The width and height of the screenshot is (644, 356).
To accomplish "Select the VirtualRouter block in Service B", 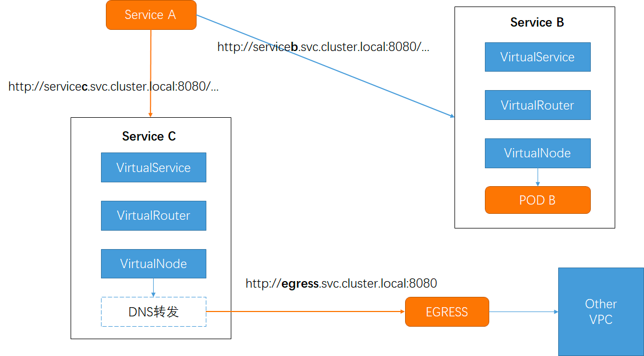I will (x=538, y=105).
